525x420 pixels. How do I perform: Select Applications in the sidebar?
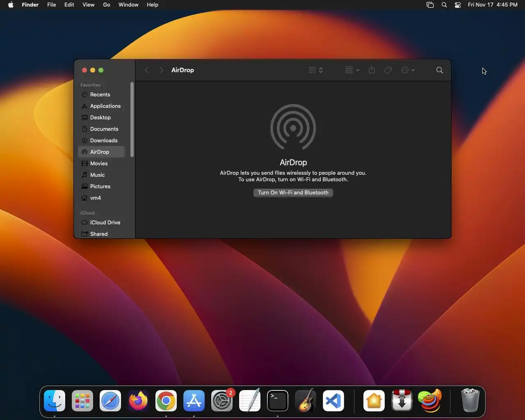pos(101,106)
